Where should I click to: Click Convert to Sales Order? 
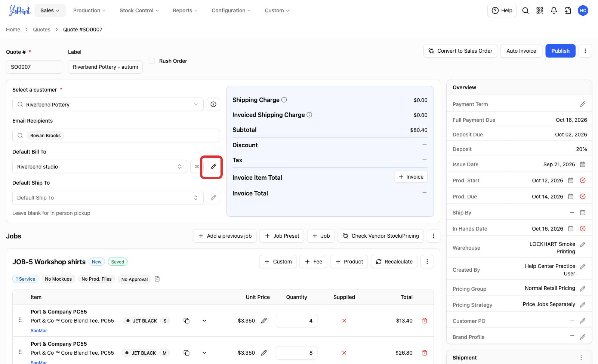click(460, 51)
